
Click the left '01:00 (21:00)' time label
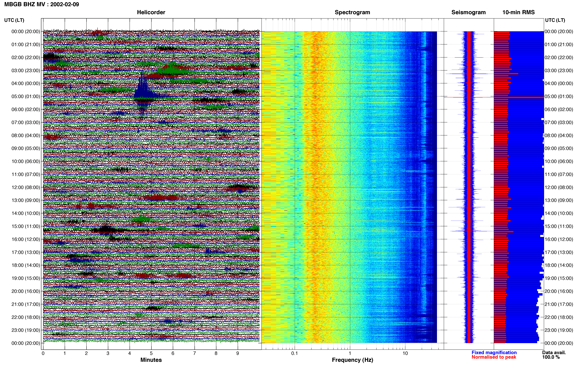click(26, 45)
